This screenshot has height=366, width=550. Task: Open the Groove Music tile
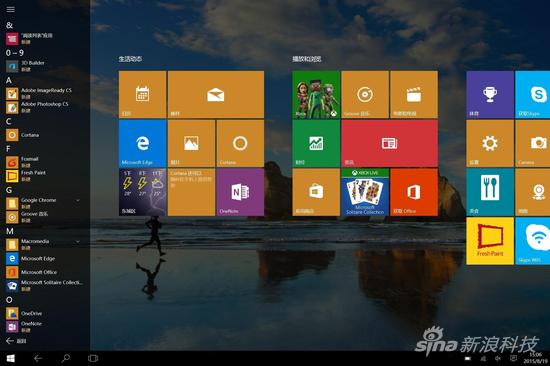coord(365,94)
